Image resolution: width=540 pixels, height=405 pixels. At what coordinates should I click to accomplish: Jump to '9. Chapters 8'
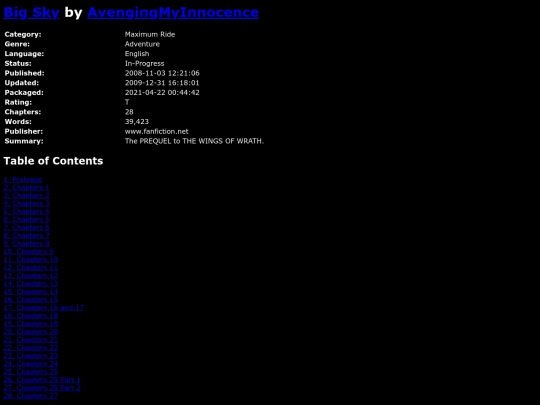26,243
